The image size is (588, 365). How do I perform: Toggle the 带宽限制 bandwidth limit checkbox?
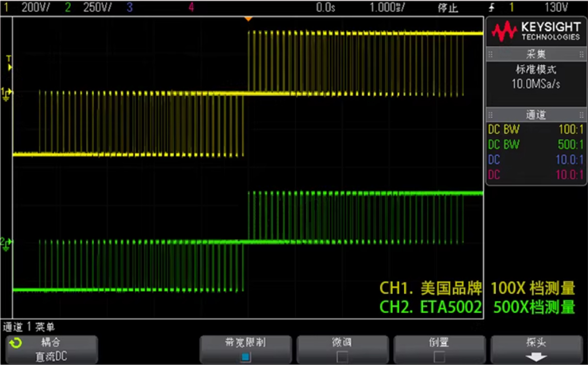[246, 356]
